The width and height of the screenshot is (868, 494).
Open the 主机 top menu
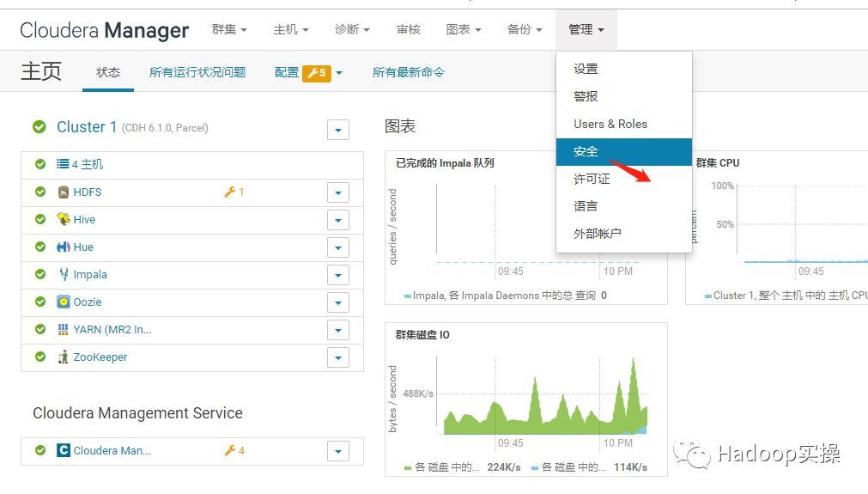tap(291, 29)
